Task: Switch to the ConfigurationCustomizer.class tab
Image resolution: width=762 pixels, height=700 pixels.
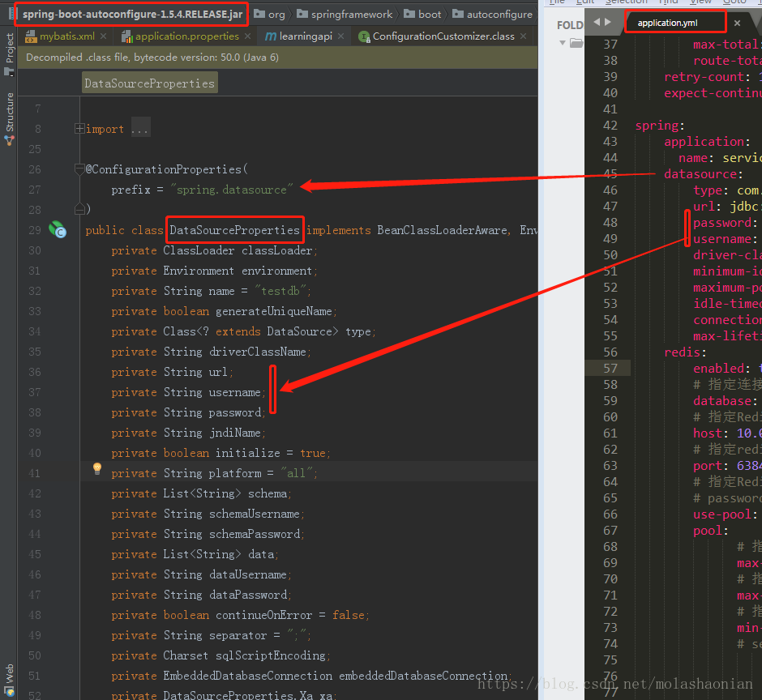Action: tap(443, 36)
